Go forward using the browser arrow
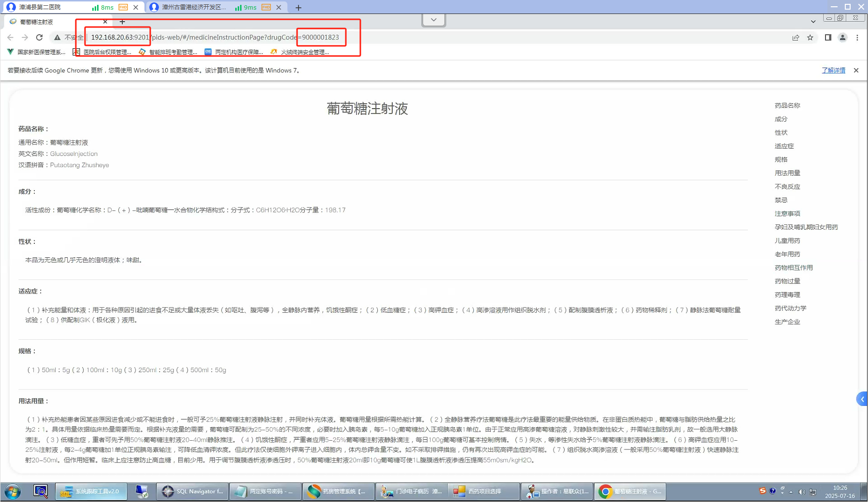This screenshot has height=502, width=868. tap(25, 37)
